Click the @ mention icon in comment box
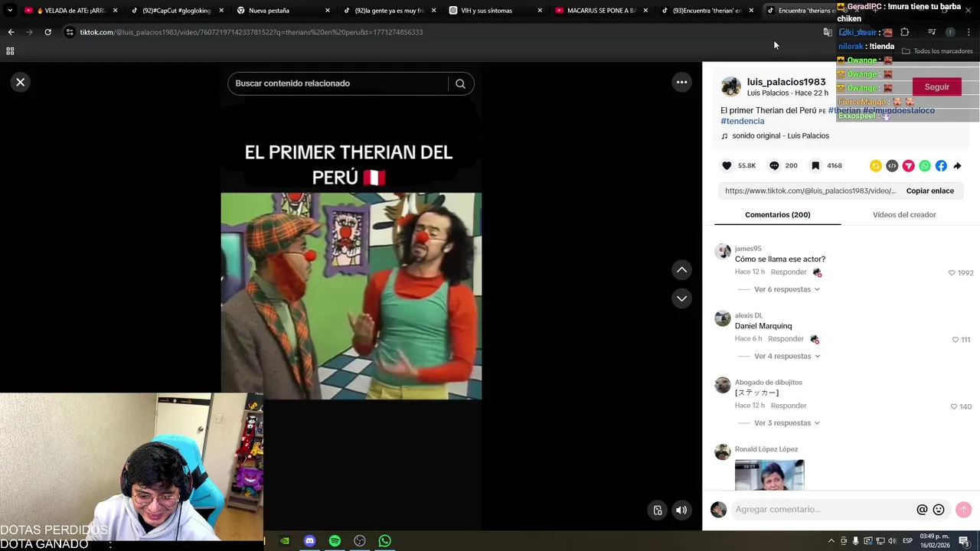 [922, 510]
